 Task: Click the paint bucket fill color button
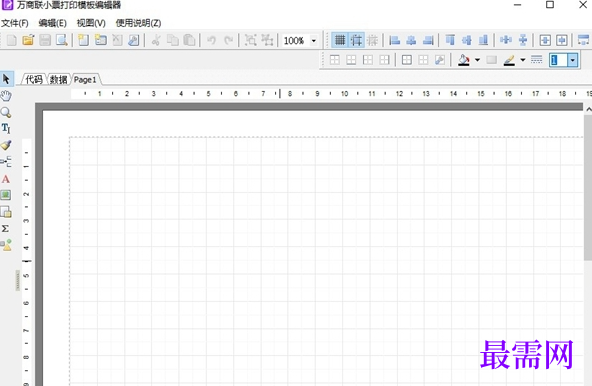[464, 60]
